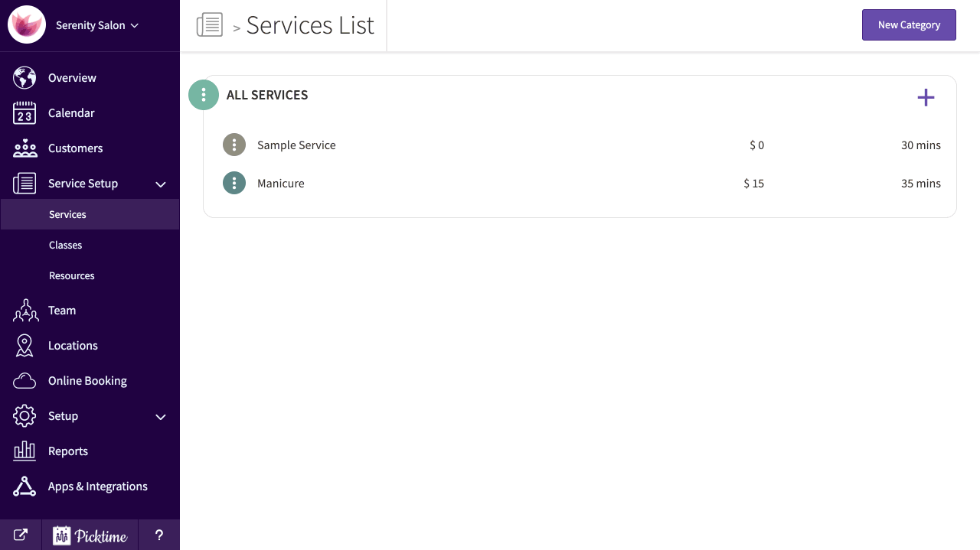Open Sample Service options color dot

pos(234,145)
